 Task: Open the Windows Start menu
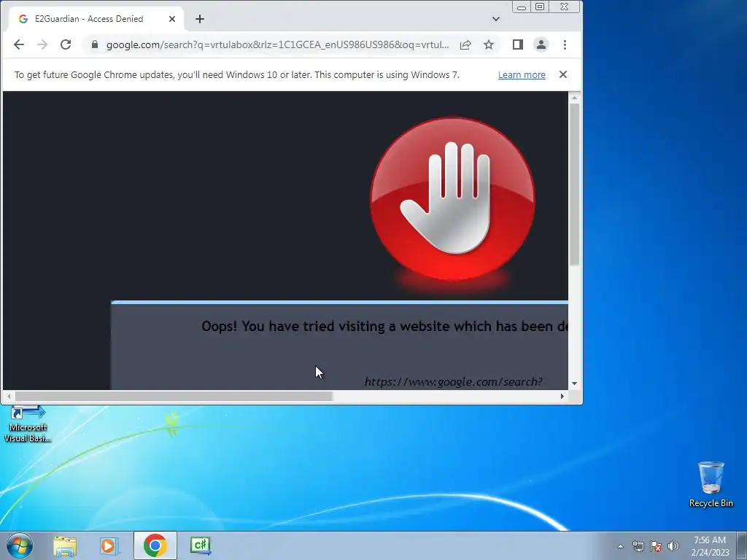[x=20, y=545]
